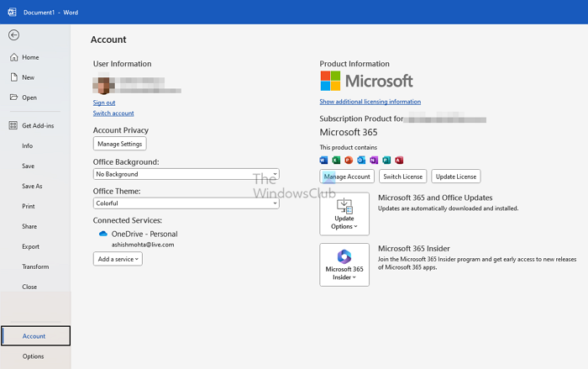
Task: Click the user profile picture
Action: tap(104, 86)
